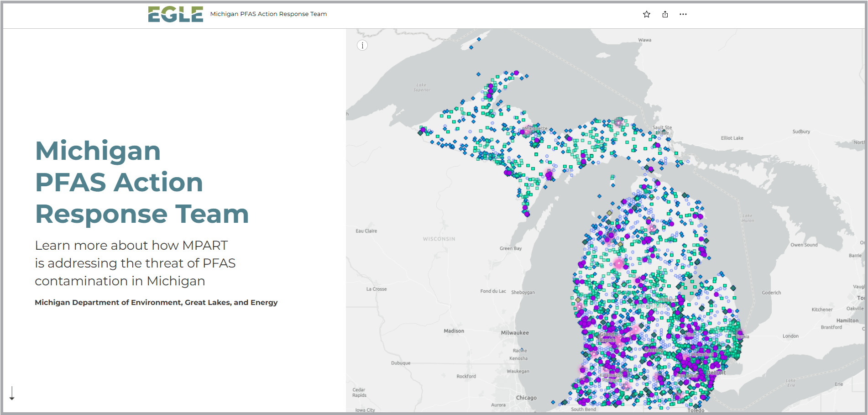
Task: Open the map attribution info icon
Action: (x=362, y=45)
